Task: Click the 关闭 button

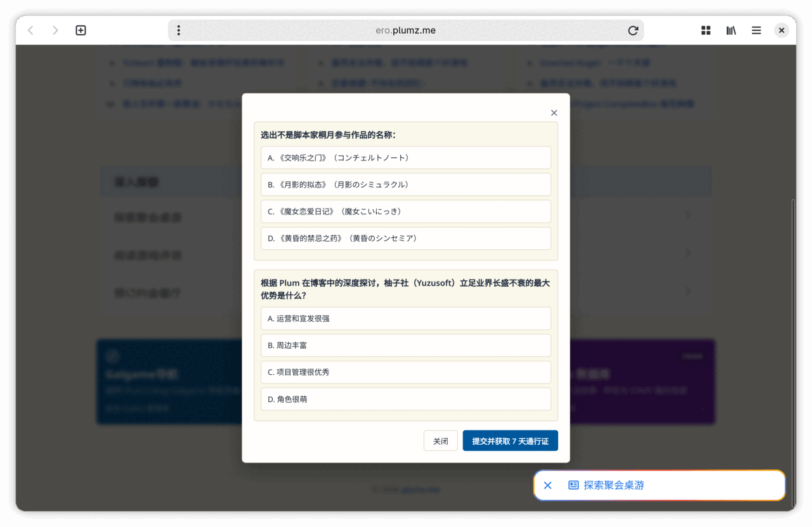Action: pos(441,441)
